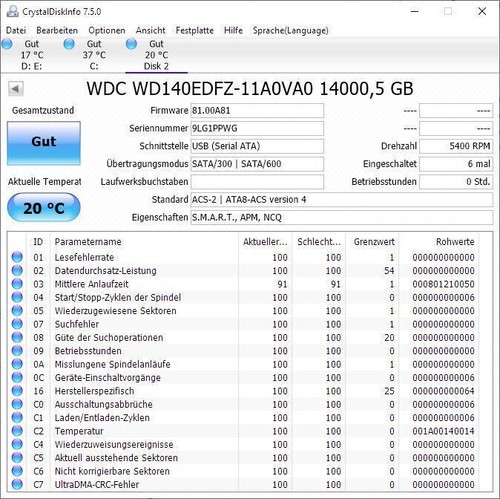Screen dimensions: 500x499
Task: Open the Ansicht menu
Action: pyautogui.click(x=150, y=30)
